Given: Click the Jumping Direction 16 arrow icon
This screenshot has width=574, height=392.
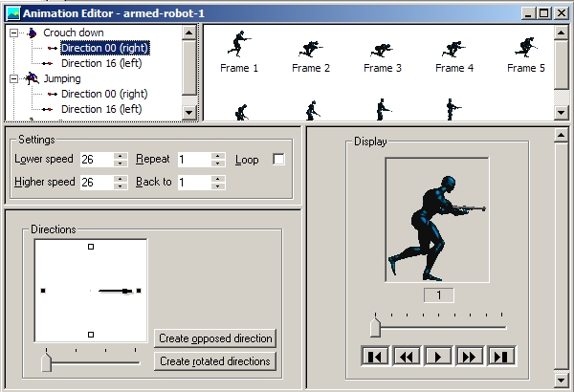Looking at the screenshot, I should pos(47,109).
